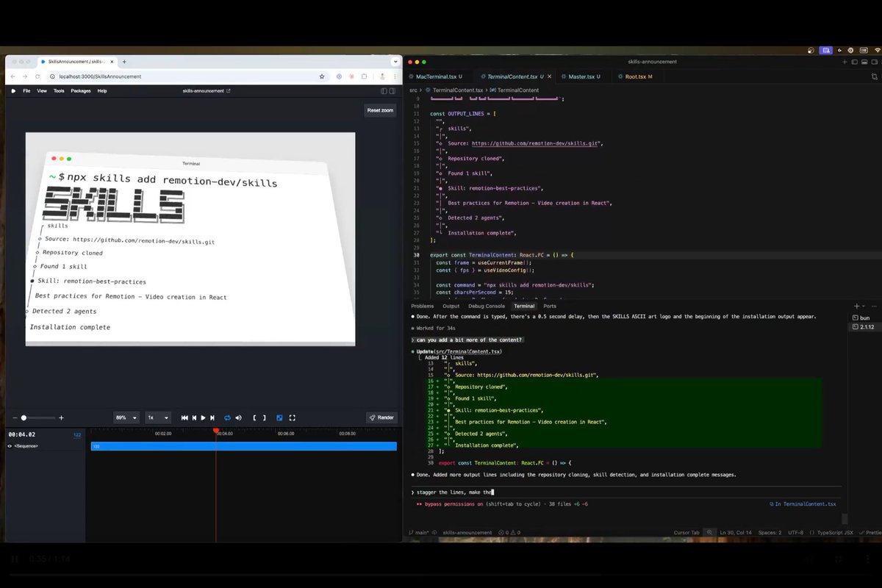Select the bun terminal session

pyautogui.click(x=864, y=318)
